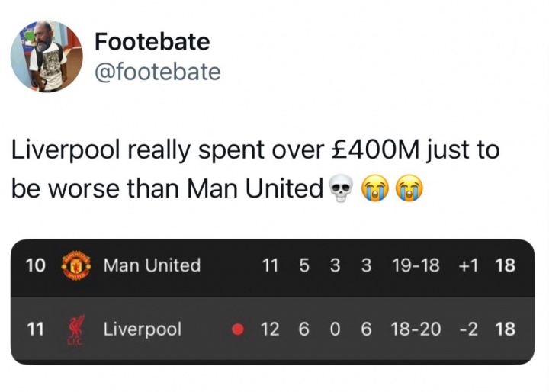Open the Footebate display name

tap(151, 41)
